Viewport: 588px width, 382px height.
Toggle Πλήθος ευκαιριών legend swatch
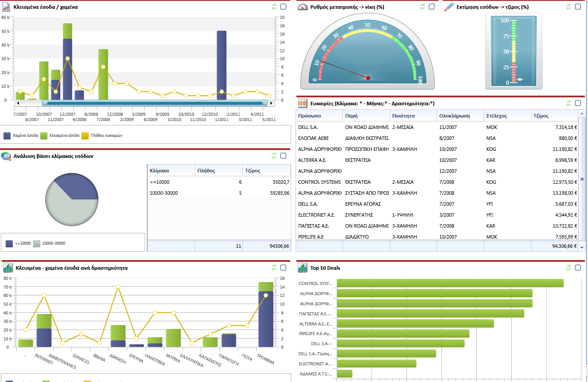click(x=85, y=136)
